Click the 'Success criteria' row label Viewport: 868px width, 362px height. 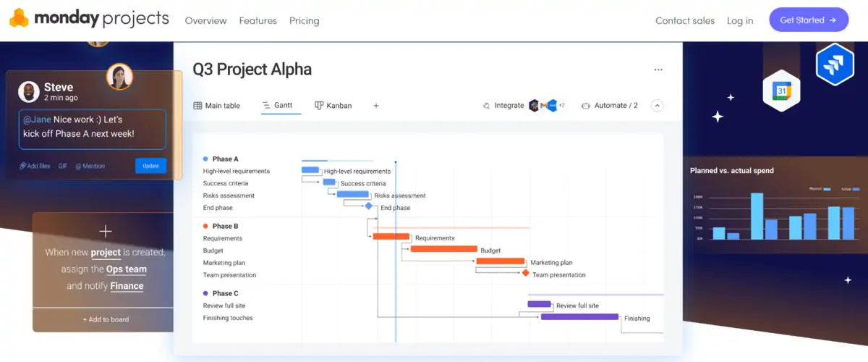226,184
